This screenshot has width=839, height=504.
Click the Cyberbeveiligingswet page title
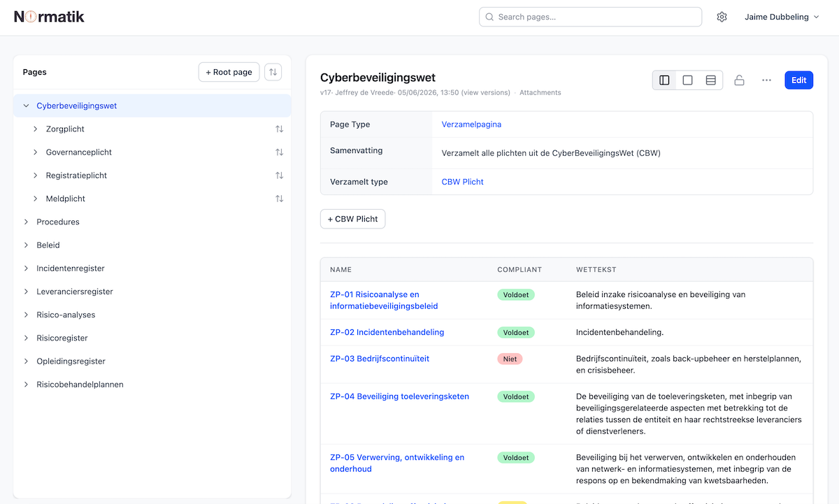[x=378, y=78]
